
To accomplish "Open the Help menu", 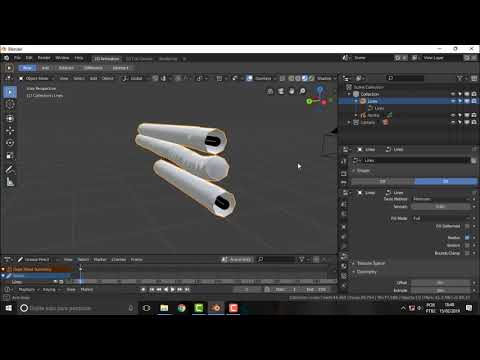I will [x=79, y=58].
